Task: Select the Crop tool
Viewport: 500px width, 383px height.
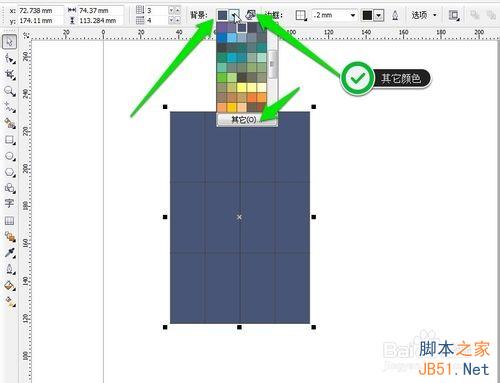Action: pos(10,74)
